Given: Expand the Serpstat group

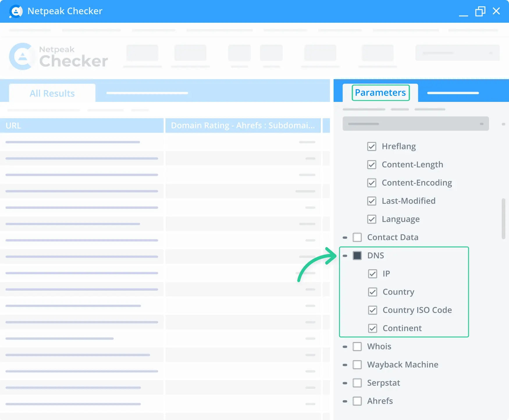Looking at the screenshot, I should (x=345, y=383).
